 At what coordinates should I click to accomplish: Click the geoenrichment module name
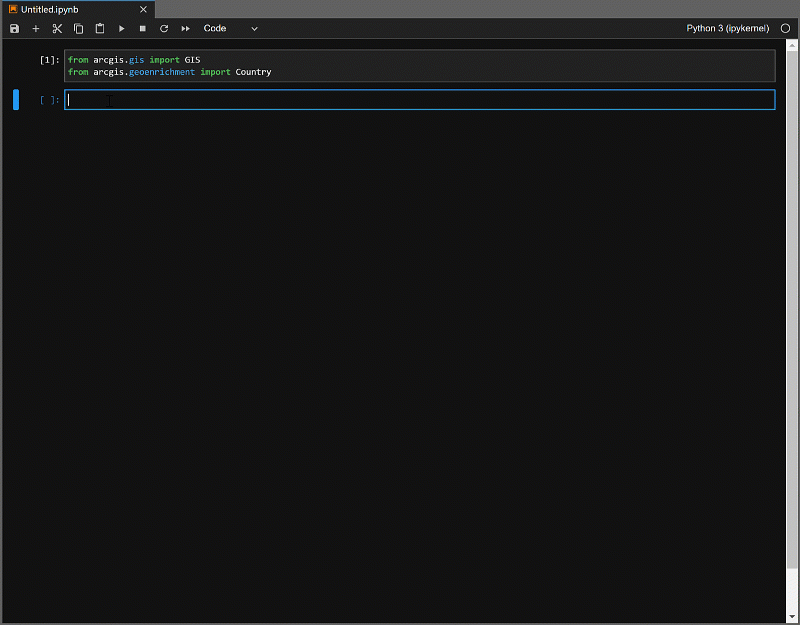click(162, 72)
